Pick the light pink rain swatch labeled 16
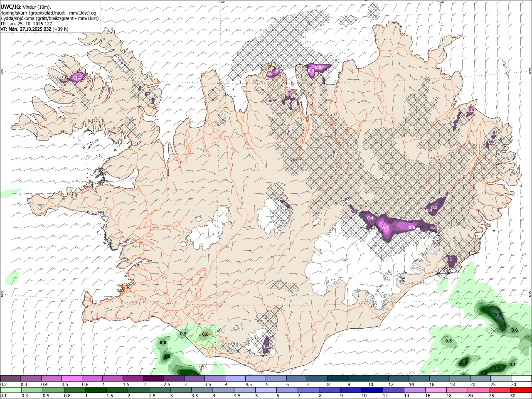 tap(436, 390)
